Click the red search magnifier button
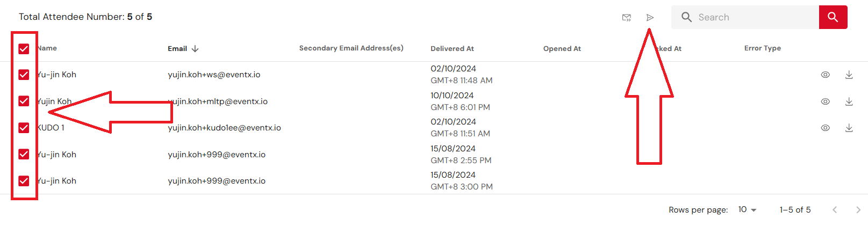The height and width of the screenshot is (226, 868). pos(833,17)
